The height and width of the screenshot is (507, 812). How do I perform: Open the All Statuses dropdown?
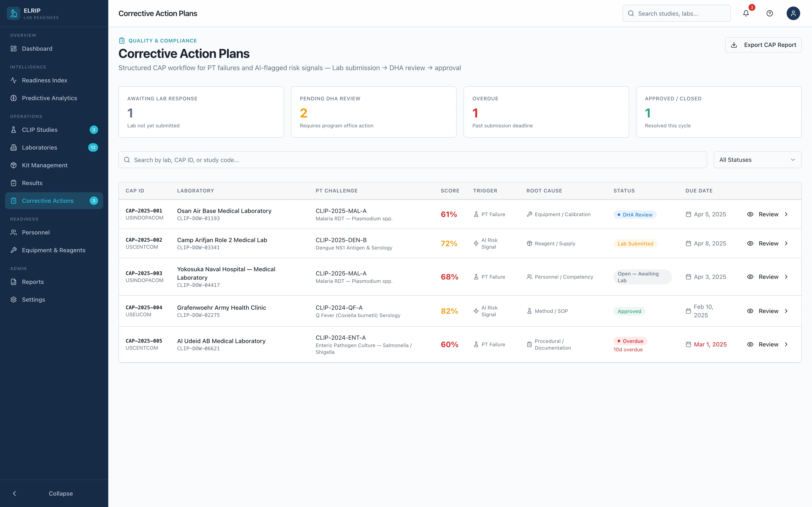click(x=758, y=160)
